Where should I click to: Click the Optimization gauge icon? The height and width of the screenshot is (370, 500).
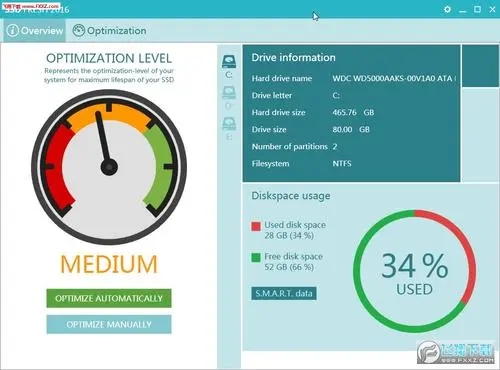79,30
